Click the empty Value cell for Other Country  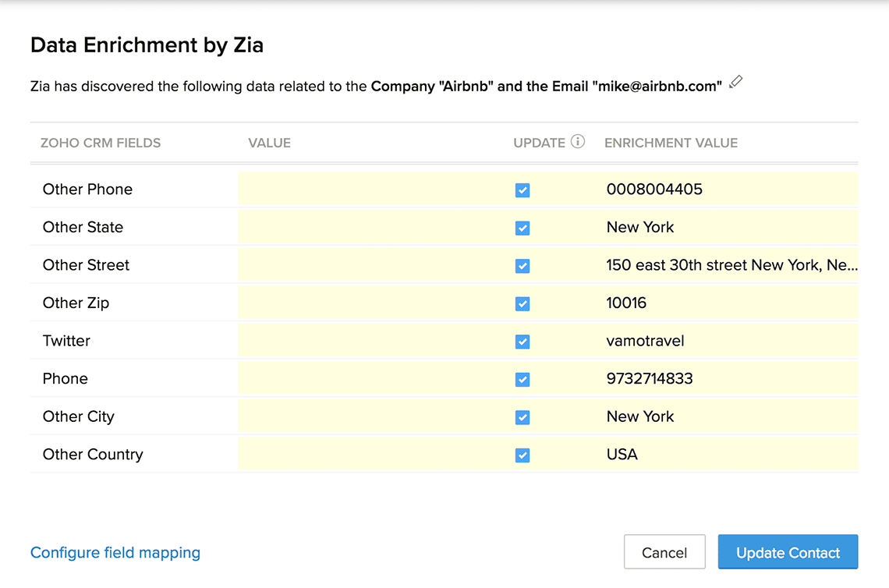pyautogui.click(x=371, y=455)
